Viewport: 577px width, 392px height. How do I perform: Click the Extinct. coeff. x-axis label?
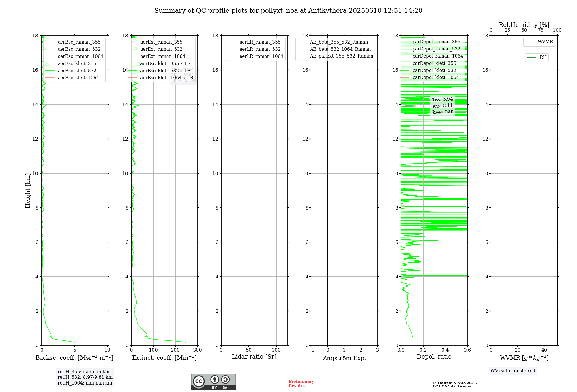point(164,358)
